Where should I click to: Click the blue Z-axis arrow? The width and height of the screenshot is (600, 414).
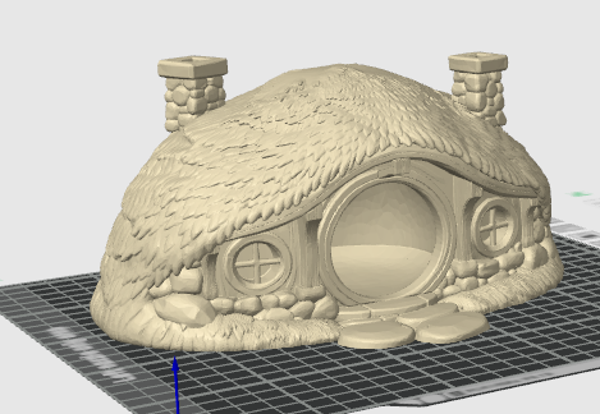click(x=176, y=385)
